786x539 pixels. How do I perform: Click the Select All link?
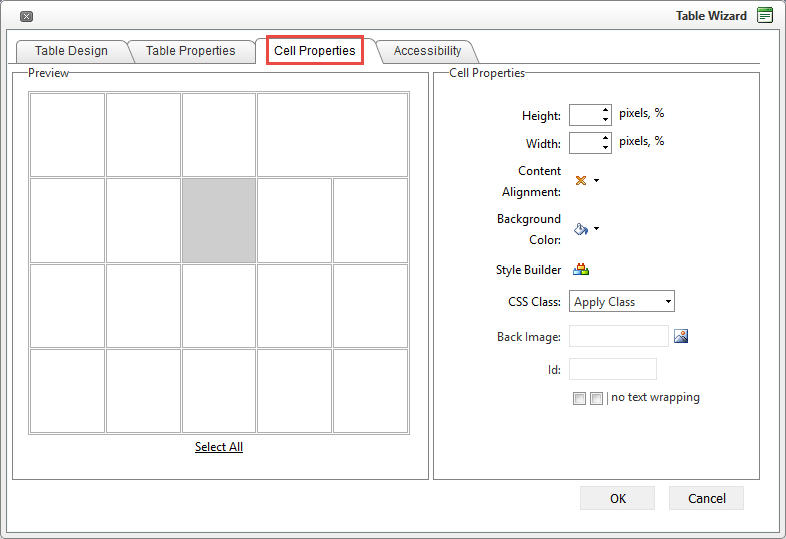click(x=219, y=447)
